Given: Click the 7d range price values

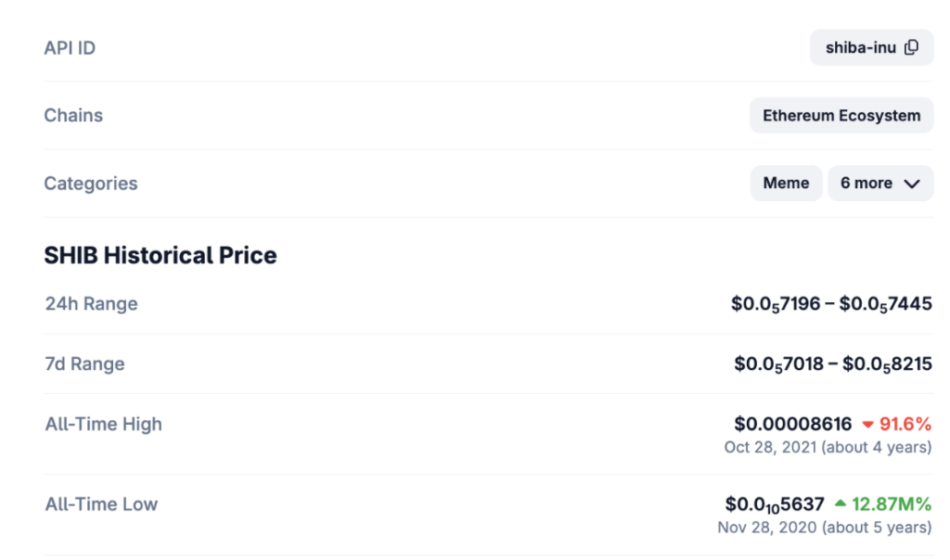Looking at the screenshot, I should click(833, 363).
